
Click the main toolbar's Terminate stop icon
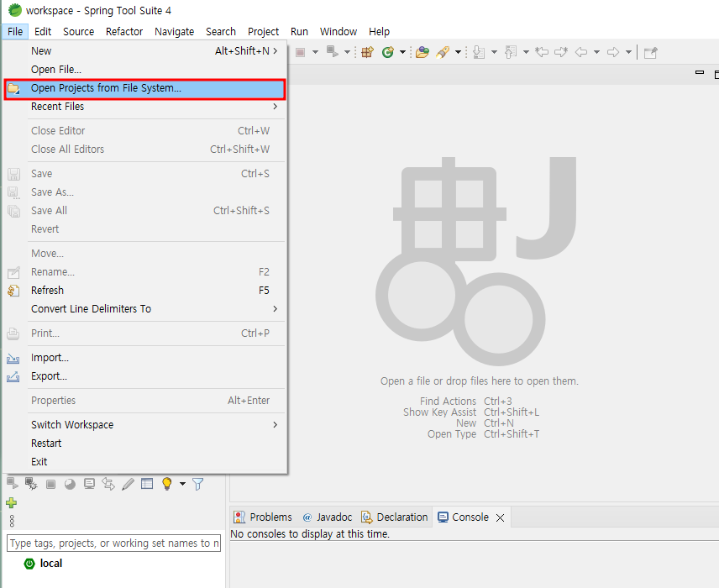[x=301, y=52]
